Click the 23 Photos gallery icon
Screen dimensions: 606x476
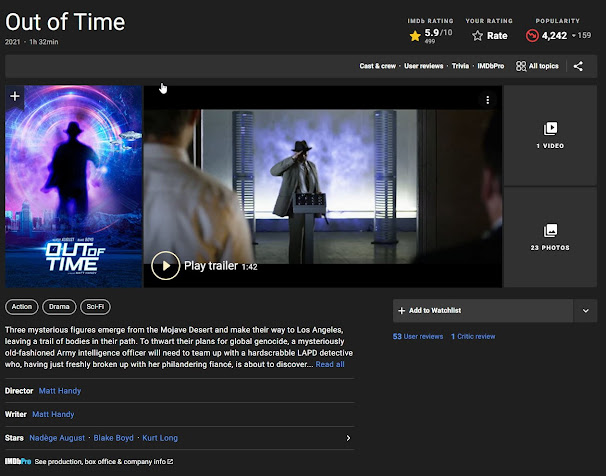(550, 231)
